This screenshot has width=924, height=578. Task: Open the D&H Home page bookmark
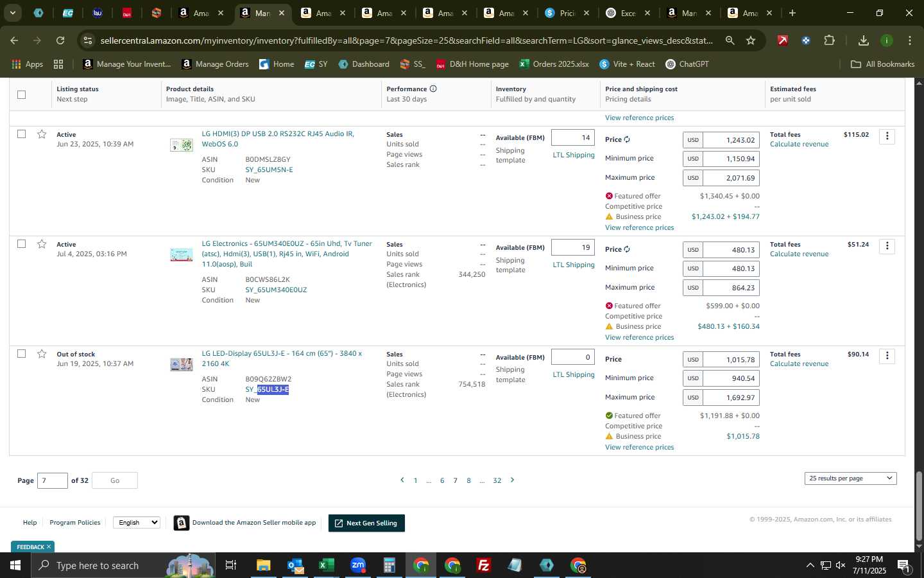point(472,64)
